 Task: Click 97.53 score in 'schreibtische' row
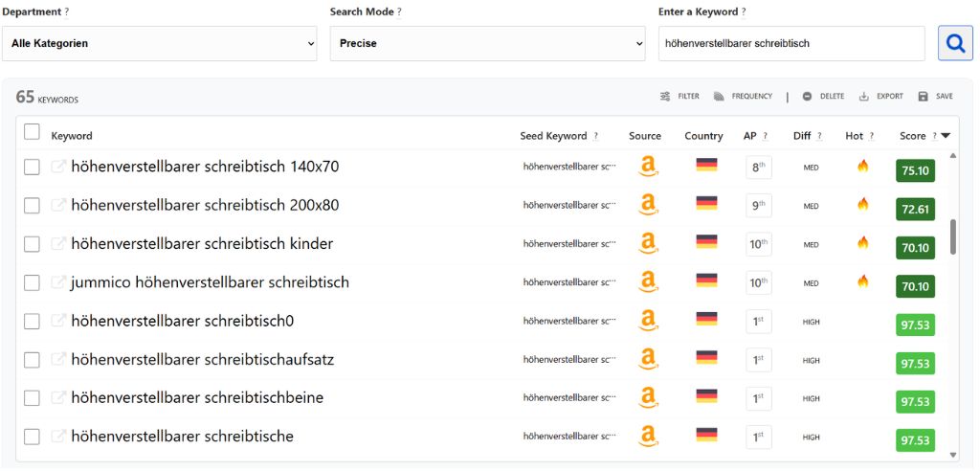[915, 440]
